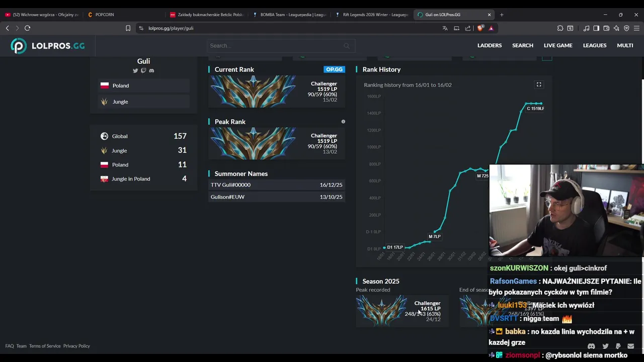Click the Peak Rank info icon
Viewport: 644px width, 362px height.
click(x=343, y=122)
